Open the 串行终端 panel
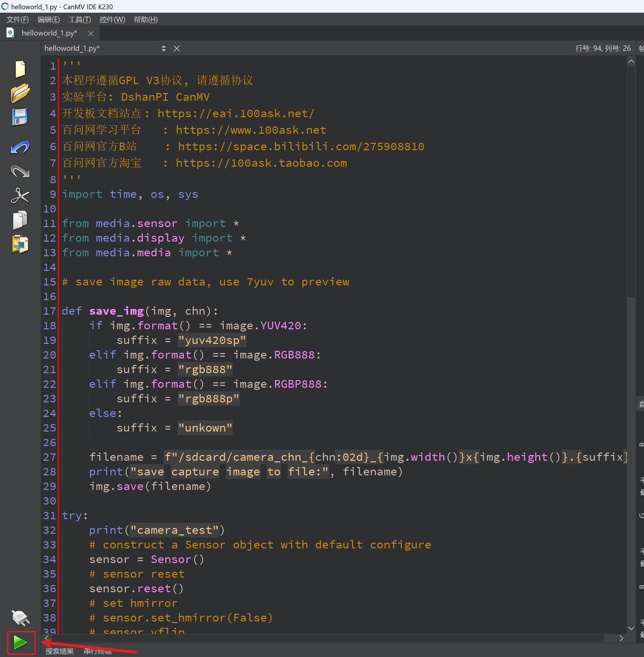 [97, 651]
